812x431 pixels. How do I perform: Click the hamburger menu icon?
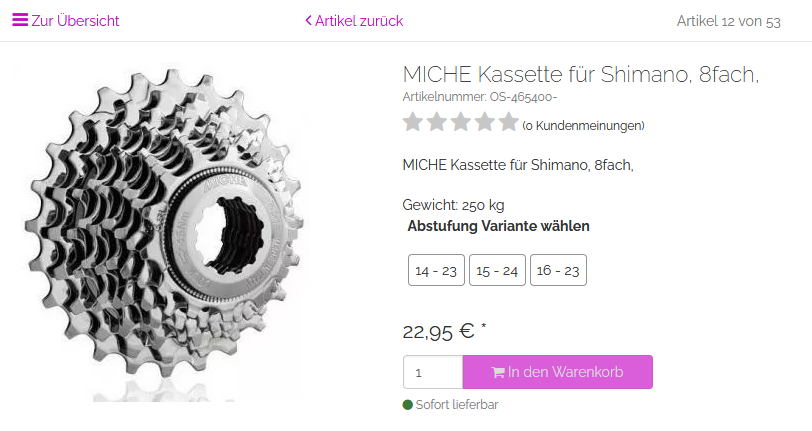click(x=20, y=21)
